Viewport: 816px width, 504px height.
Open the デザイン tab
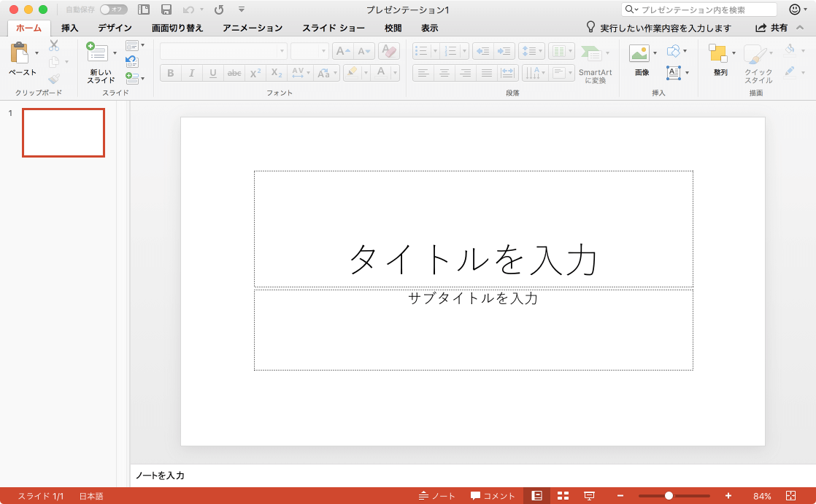[x=115, y=28]
